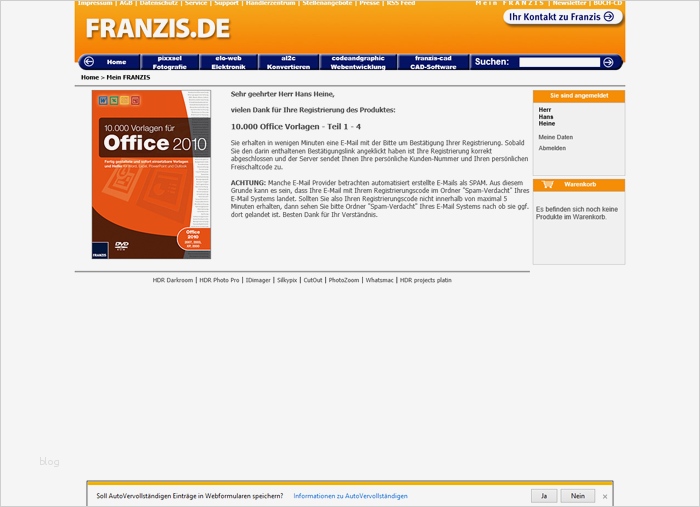This screenshot has height=507, width=700.
Task: Open the RSS Feed top link
Action: click(x=400, y=3)
